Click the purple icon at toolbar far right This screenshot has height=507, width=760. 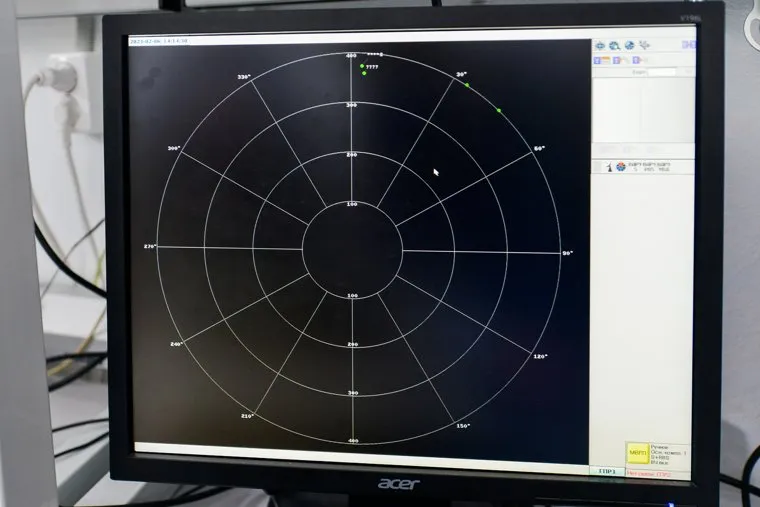coord(688,46)
